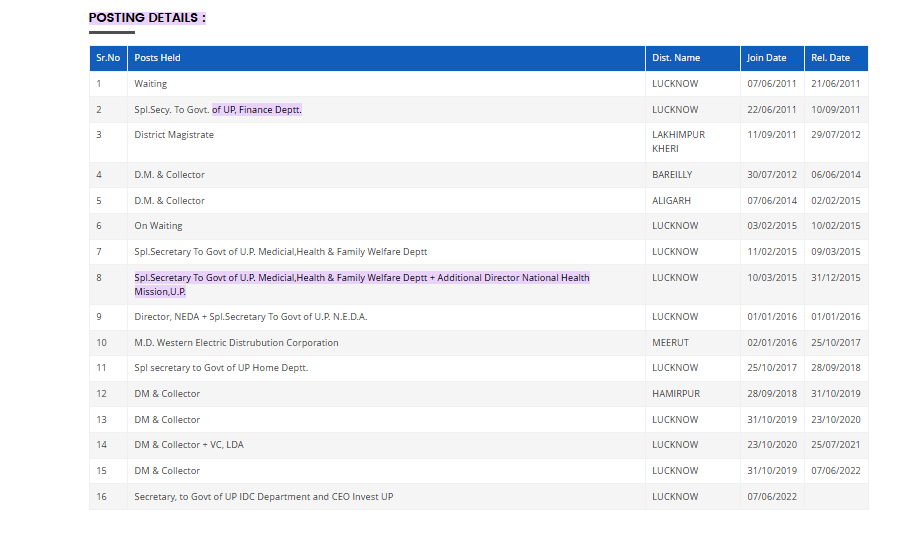The width and height of the screenshot is (918, 537).
Task: Click release date 31/10/2019 in row 12
Action: [835, 394]
